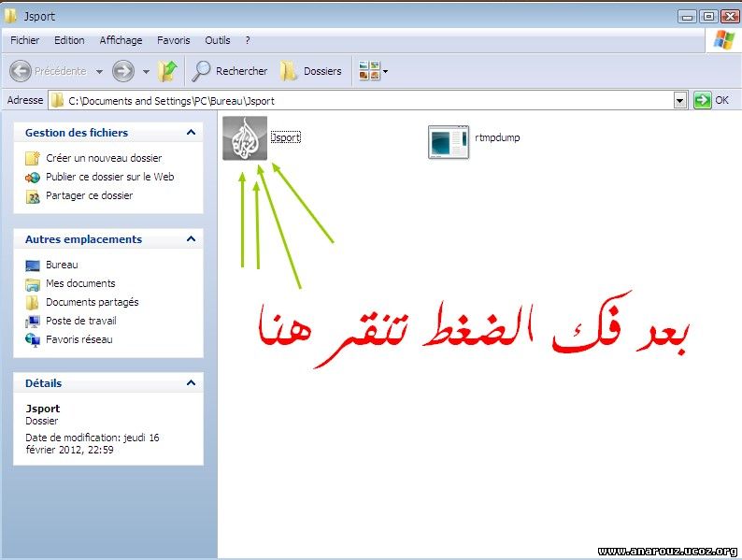The height and width of the screenshot is (560, 742).
Task: Open the Favoris menu
Action: click(x=173, y=40)
